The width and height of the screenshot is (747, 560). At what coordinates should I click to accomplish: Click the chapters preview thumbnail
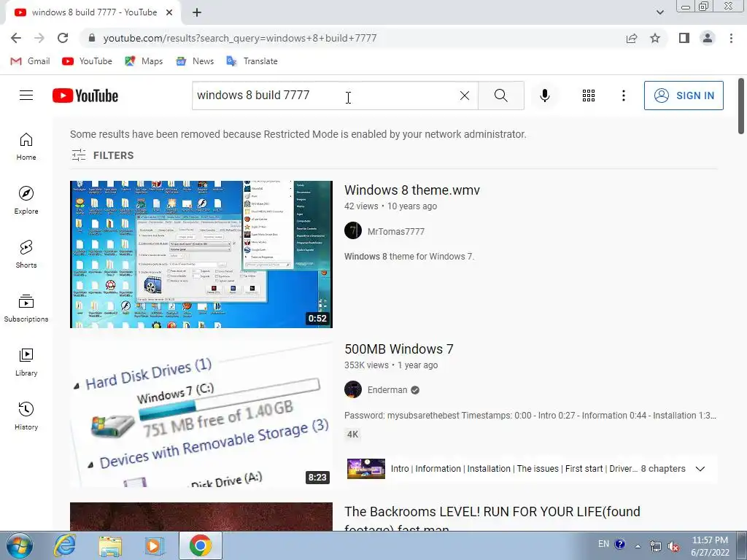pos(366,469)
